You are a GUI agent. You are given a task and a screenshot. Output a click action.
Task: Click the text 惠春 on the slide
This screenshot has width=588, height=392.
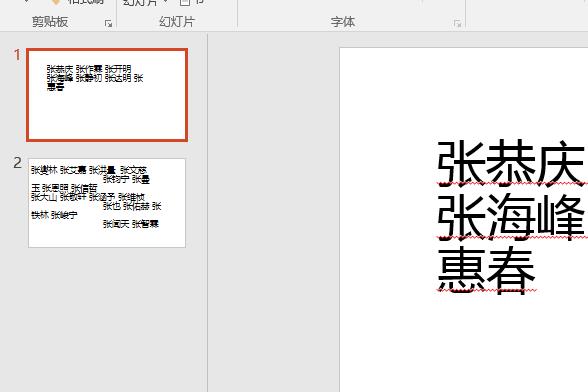pyautogui.click(x=486, y=270)
